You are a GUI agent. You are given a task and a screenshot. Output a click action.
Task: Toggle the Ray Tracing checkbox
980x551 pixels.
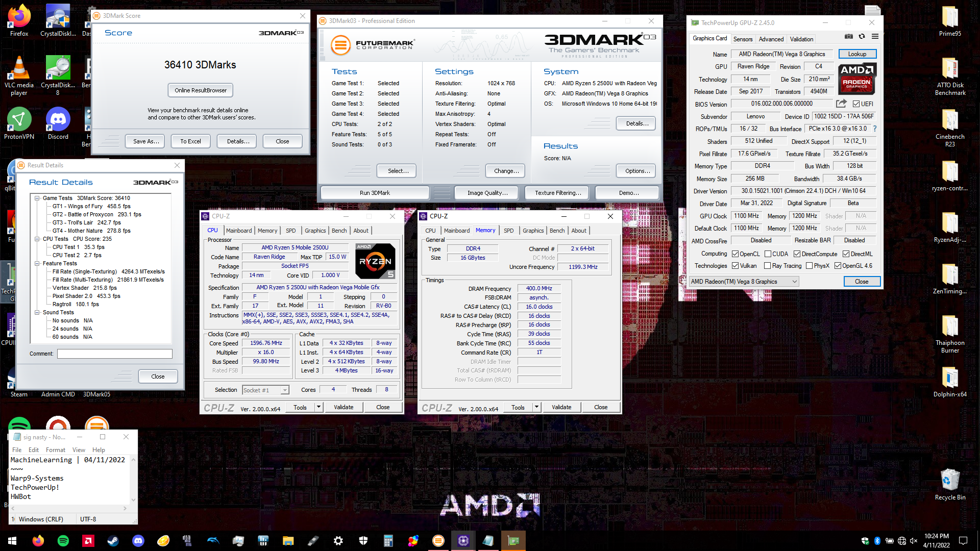point(767,266)
